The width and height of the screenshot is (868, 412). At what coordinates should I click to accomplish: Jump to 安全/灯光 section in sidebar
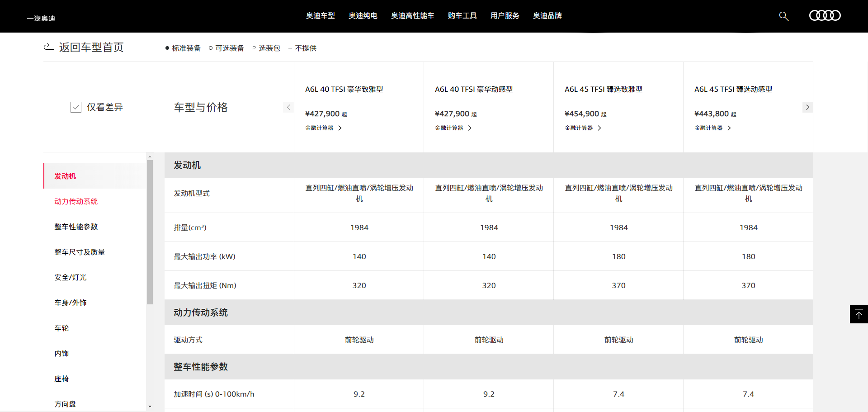click(71, 277)
